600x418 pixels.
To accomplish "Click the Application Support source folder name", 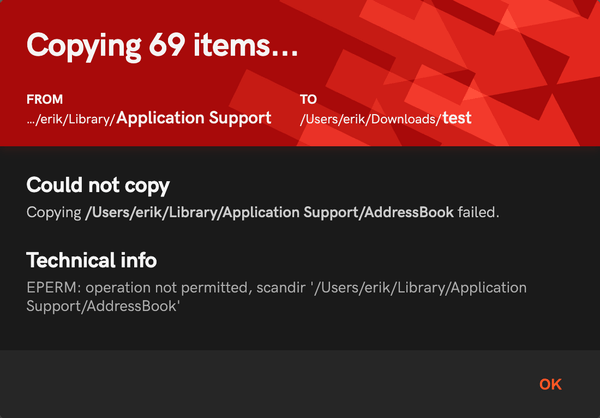I will point(194,118).
